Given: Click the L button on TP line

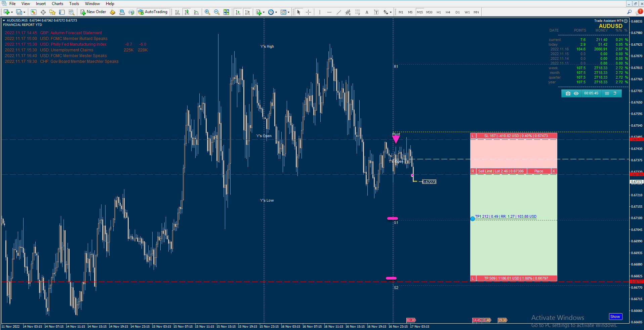Looking at the screenshot, I should click(473, 279).
